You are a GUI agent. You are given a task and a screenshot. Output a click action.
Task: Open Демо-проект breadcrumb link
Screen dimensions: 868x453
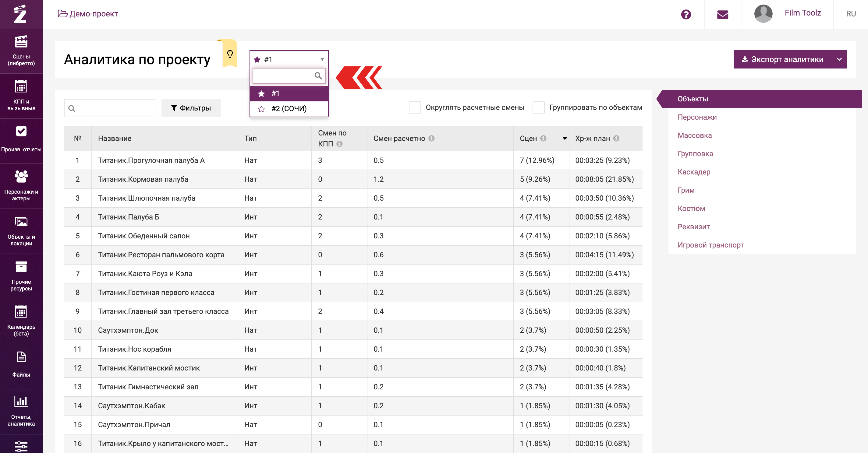click(x=88, y=14)
